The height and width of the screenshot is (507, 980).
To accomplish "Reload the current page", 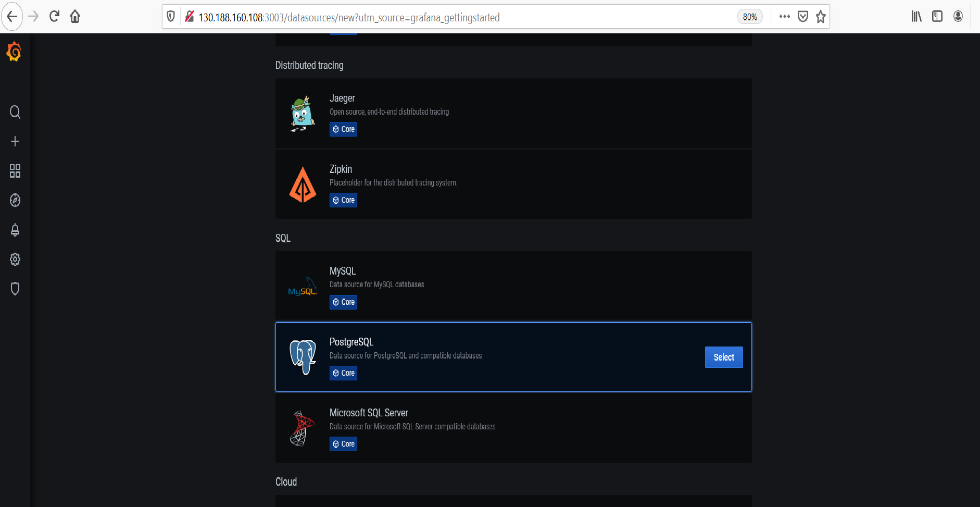I will (54, 17).
